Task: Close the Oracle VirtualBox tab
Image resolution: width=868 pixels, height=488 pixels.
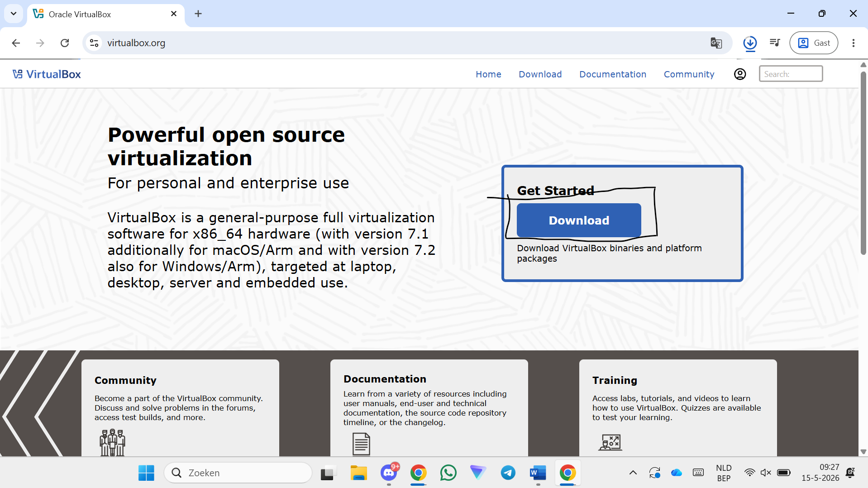Action: click(174, 14)
